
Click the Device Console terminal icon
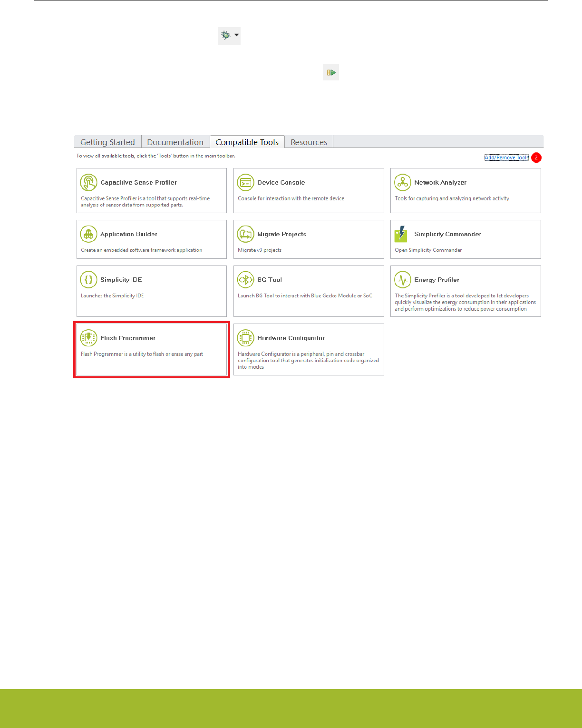245,183
